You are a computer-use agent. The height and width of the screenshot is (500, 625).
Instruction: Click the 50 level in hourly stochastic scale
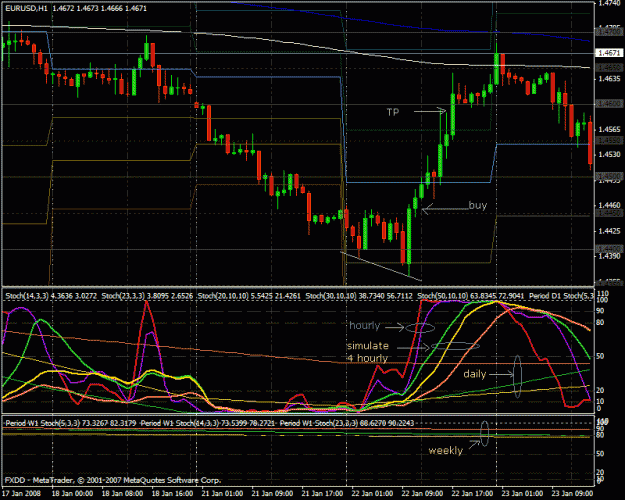(600, 356)
